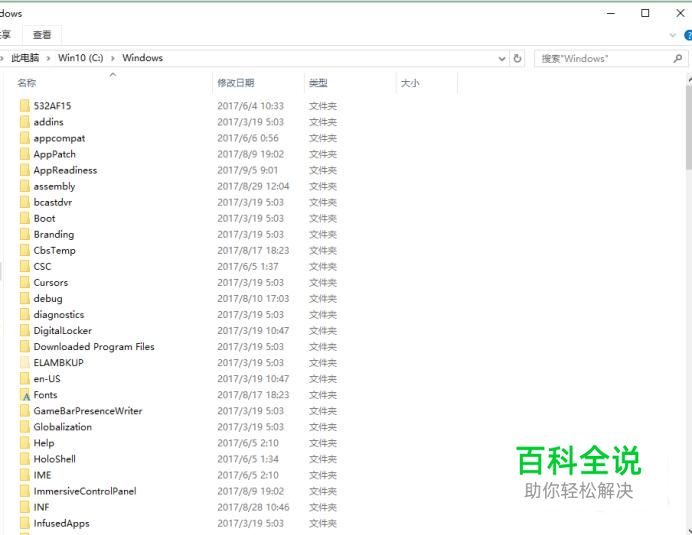
Task: Click the appcompat folder icon
Action: tap(25, 138)
